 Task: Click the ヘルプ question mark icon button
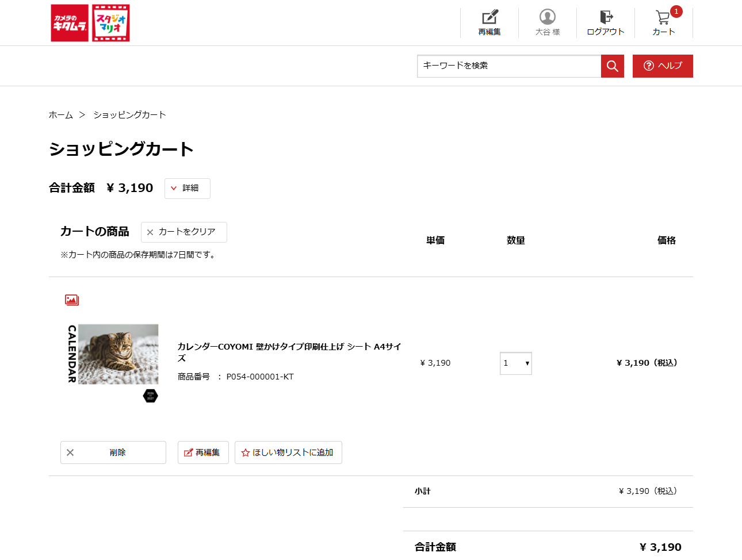coord(663,66)
